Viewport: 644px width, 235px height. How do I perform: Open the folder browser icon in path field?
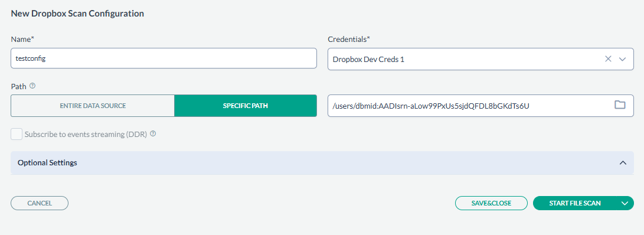click(x=619, y=105)
